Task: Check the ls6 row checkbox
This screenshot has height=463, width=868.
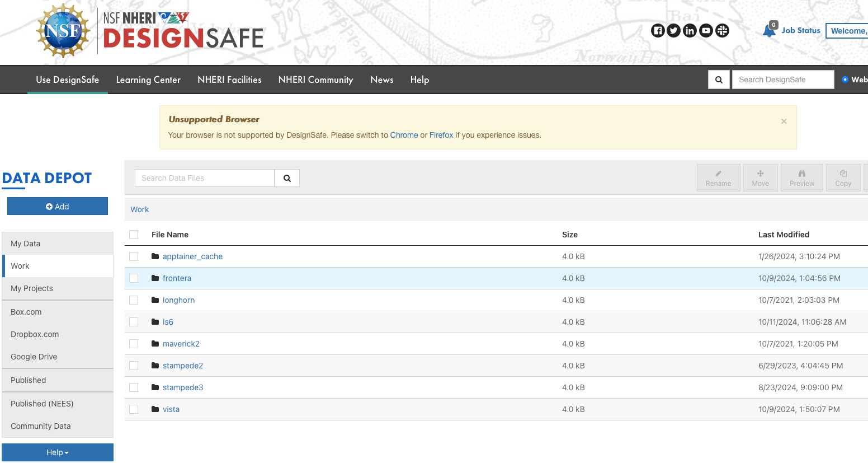Action: (x=134, y=322)
